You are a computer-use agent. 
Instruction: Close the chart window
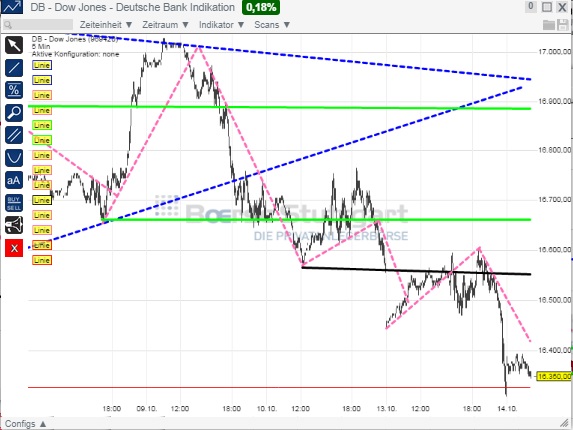coord(562,7)
